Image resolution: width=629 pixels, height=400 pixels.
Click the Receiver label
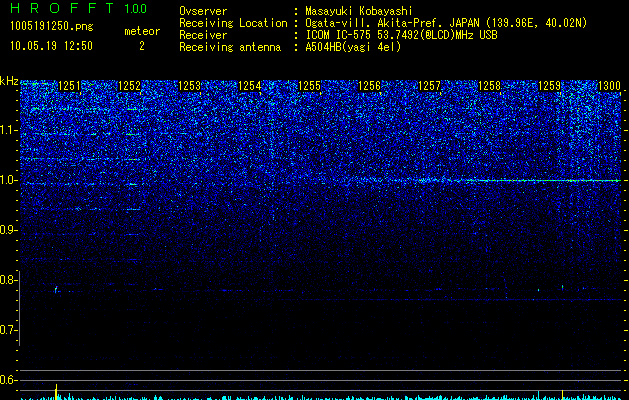tap(203, 35)
